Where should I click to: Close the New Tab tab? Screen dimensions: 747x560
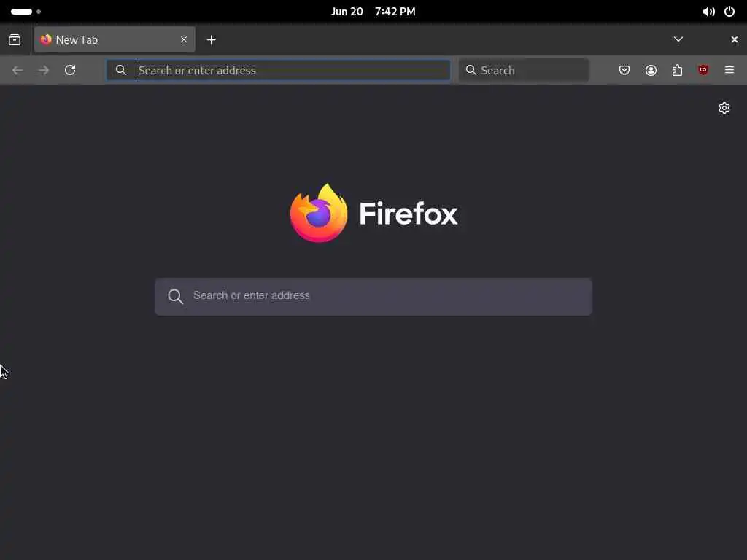pos(184,39)
